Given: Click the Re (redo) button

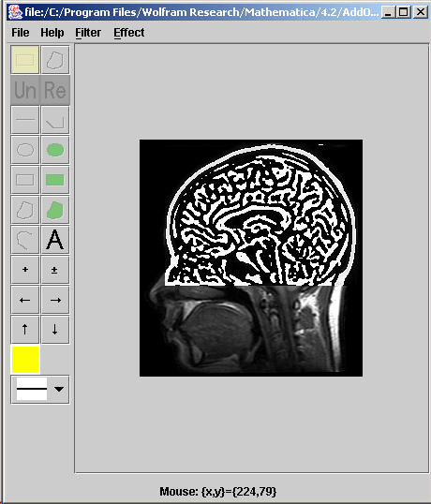Looking at the screenshot, I should [55, 90].
